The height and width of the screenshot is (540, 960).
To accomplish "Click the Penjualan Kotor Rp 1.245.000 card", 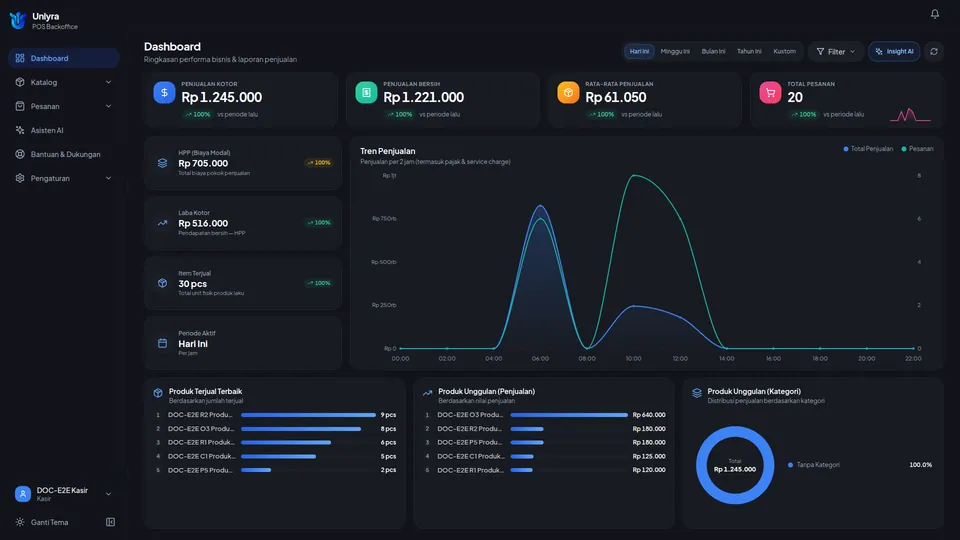I will tap(241, 100).
